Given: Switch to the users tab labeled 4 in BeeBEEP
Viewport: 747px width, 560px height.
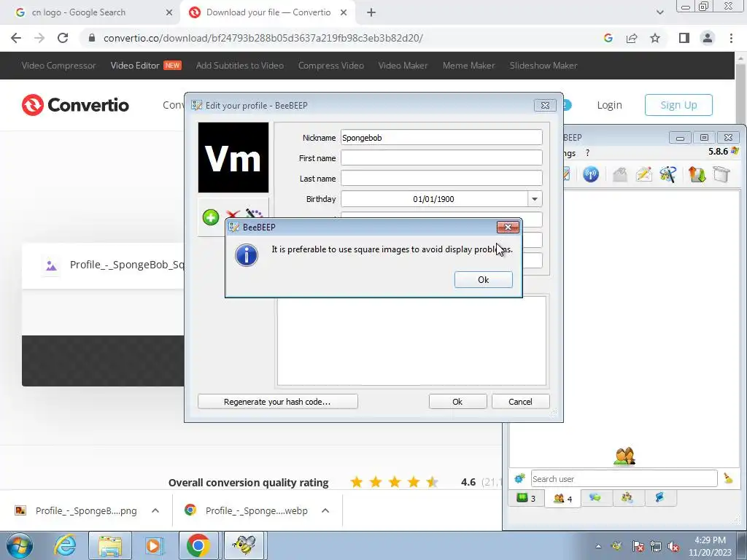Looking at the screenshot, I should 562,499.
